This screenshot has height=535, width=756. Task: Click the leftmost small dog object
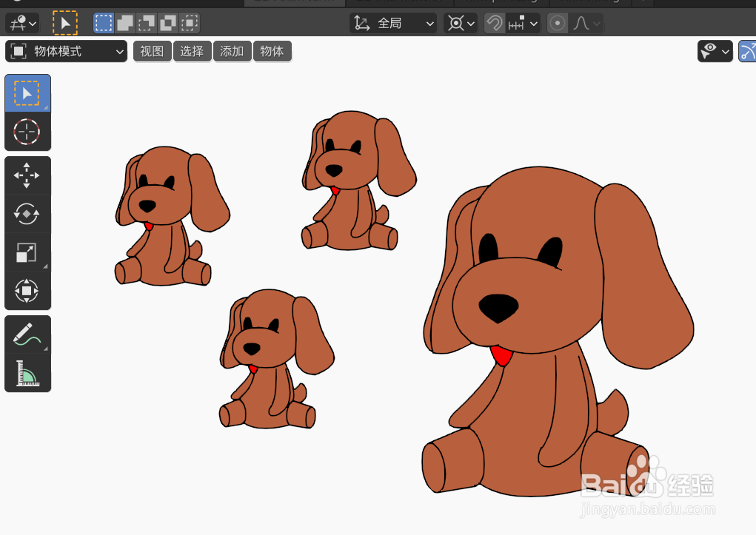[171, 217]
